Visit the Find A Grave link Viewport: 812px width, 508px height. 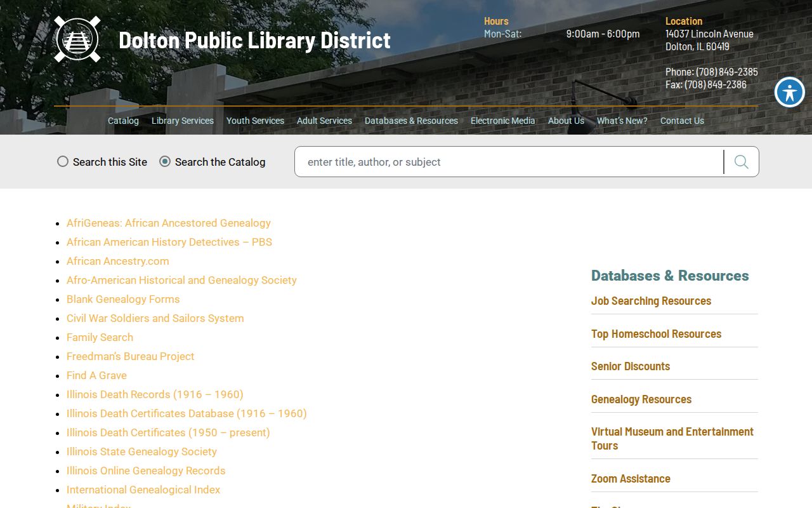pos(97,375)
